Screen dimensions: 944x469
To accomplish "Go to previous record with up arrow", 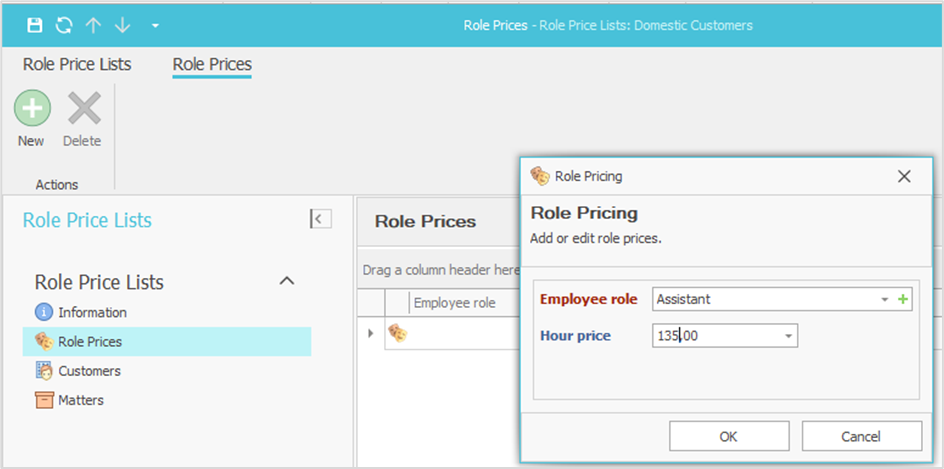I will point(93,25).
